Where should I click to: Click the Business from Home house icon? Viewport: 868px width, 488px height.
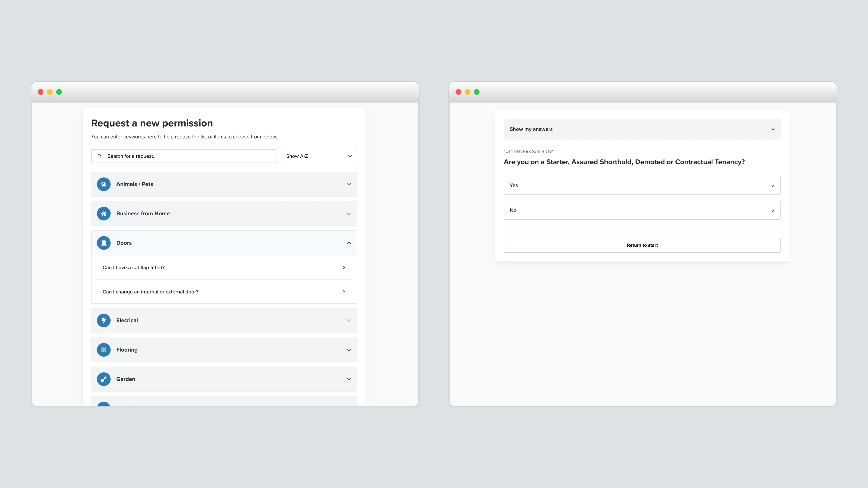click(x=104, y=213)
